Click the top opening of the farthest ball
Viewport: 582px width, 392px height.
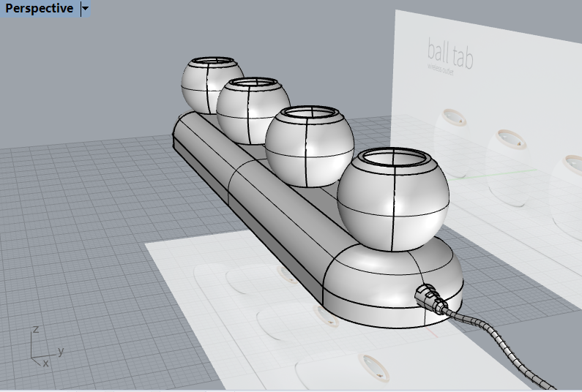point(209,63)
